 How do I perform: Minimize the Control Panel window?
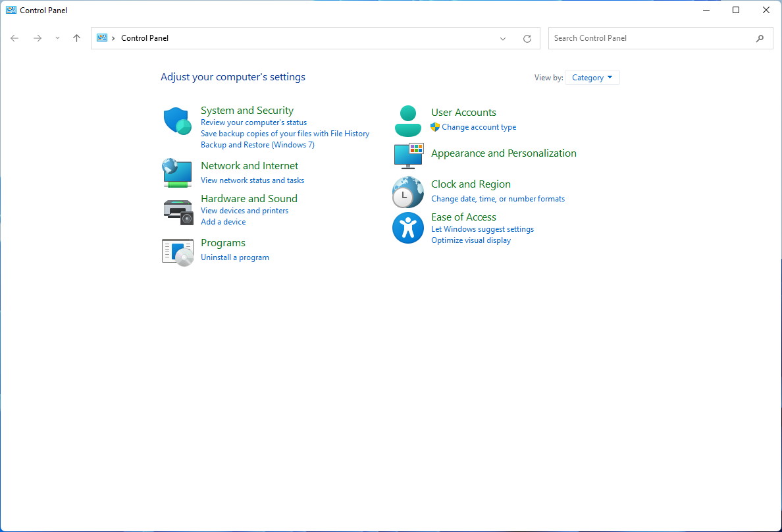[x=706, y=10]
